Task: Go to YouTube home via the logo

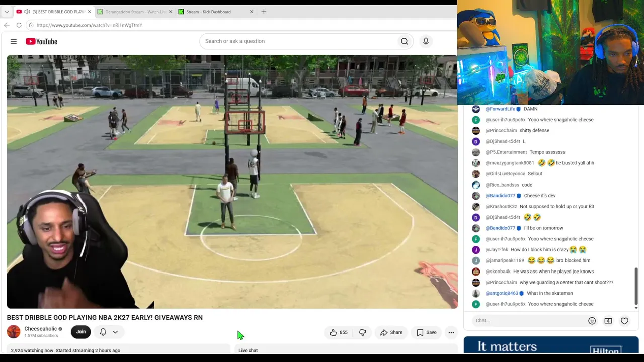Action: [x=41, y=41]
